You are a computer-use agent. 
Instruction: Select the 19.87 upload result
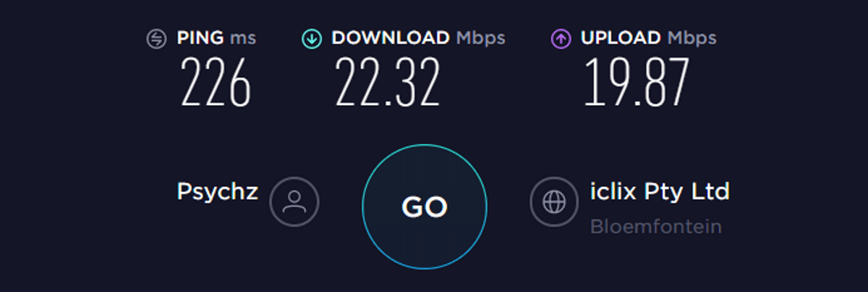coord(637,81)
